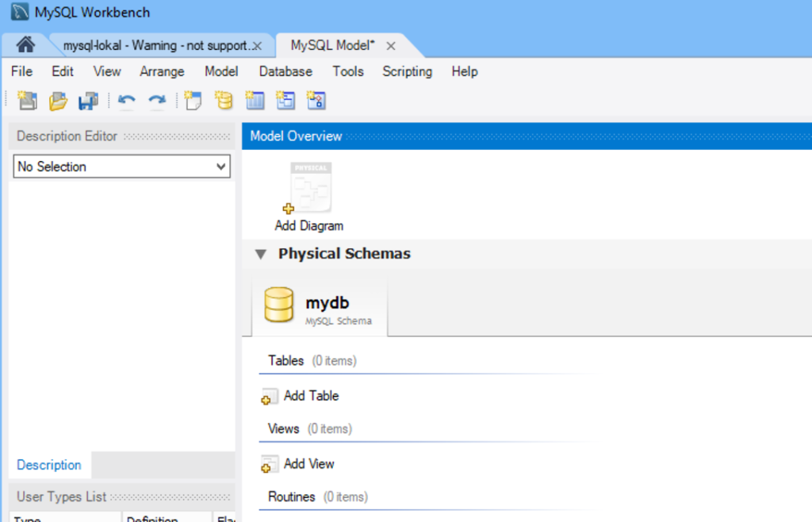Click the add routine toolbar icon
This screenshot has height=522, width=812.
[x=316, y=101]
